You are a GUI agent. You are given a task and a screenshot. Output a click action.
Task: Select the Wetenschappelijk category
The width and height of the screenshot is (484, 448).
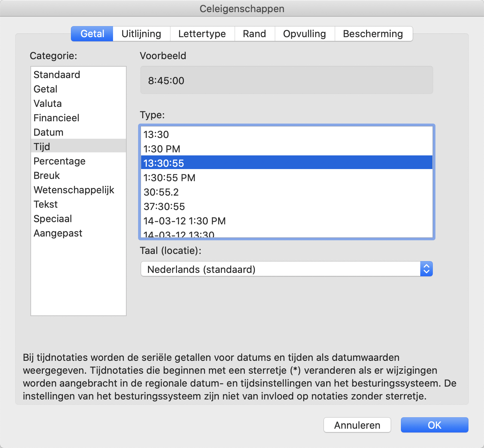click(79, 190)
